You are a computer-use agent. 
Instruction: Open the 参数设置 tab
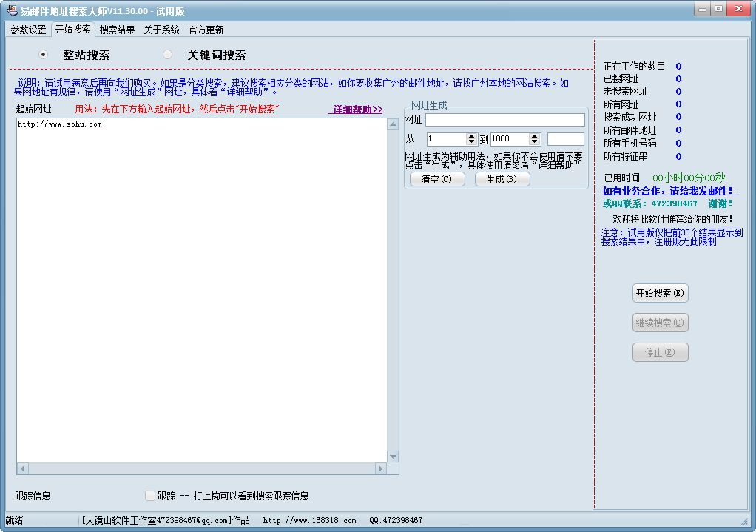coord(28,30)
